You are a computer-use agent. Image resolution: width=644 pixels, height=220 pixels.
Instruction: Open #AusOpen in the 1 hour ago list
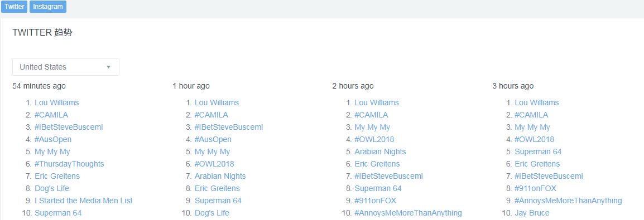click(213, 139)
